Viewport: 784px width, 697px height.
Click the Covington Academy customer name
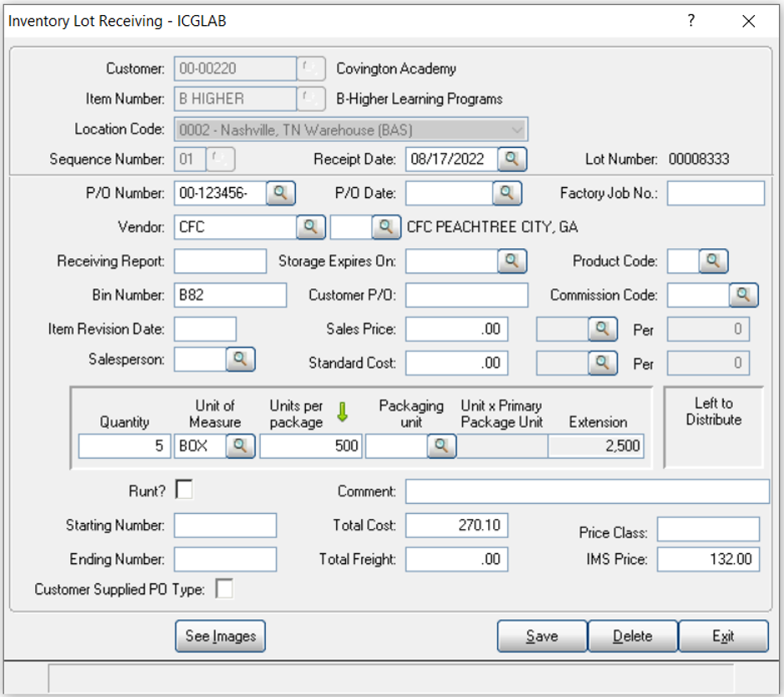pos(396,69)
